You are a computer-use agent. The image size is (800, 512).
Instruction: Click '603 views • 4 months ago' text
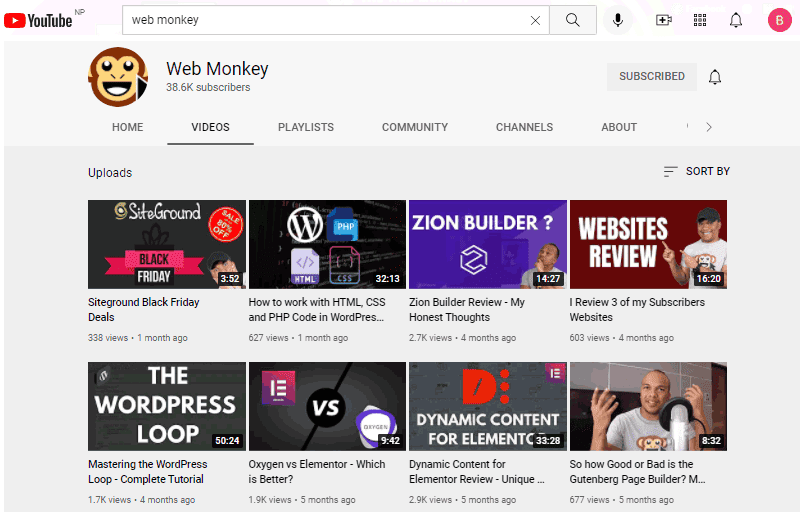[621, 338]
